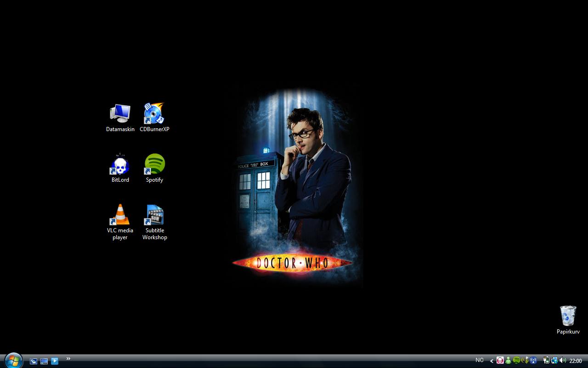Click the Safely Remove Hardware tray icon
Image resolution: width=588 pixels, height=368 pixels.
tap(525, 361)
